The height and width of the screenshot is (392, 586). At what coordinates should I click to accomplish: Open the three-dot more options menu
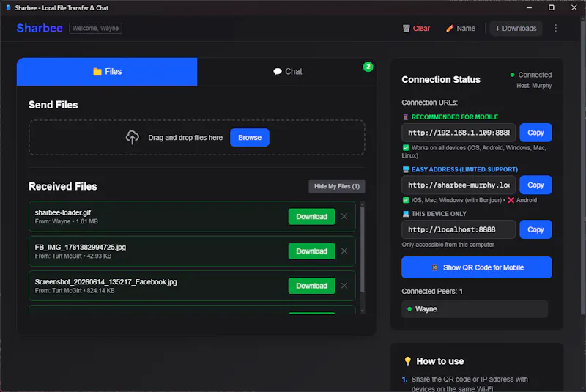tap(555, 29)
